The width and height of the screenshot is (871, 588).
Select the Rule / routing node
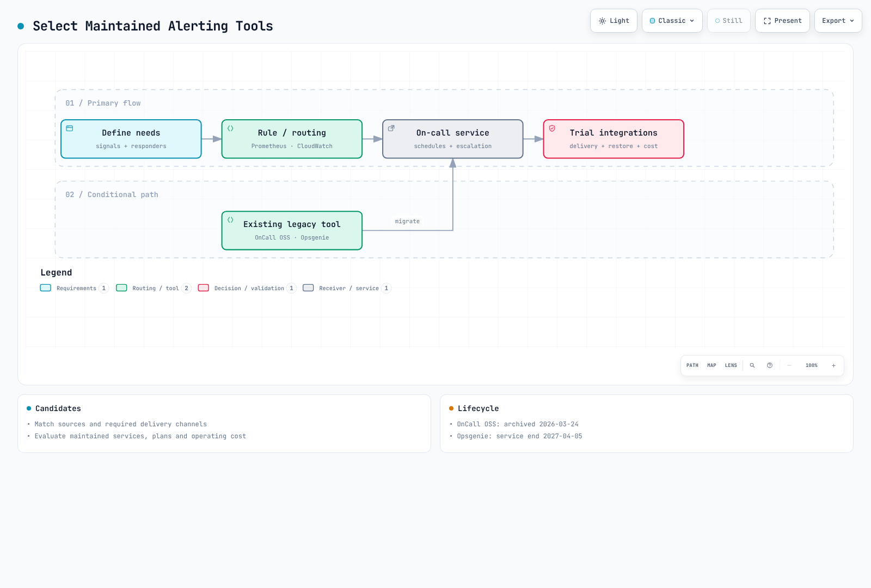(x=292, y=139)
